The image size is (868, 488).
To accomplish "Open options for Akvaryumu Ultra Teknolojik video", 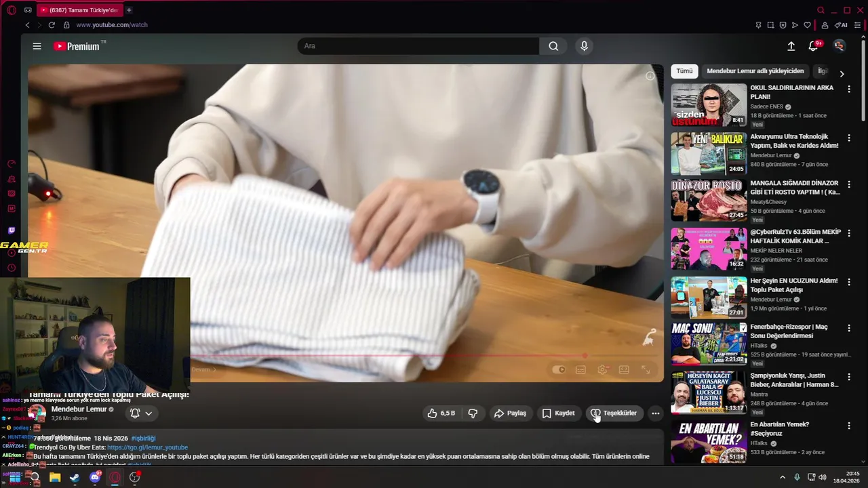I will 848,138.
